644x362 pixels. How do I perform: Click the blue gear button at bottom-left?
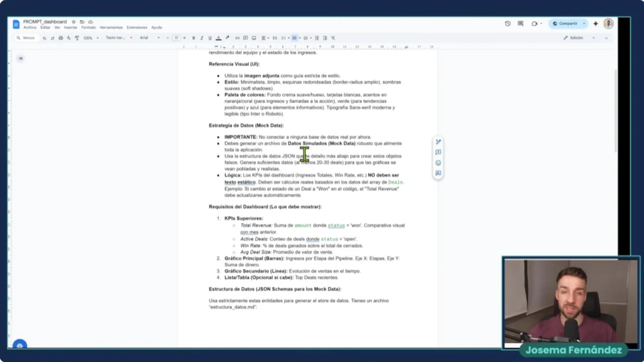click(20, 345)
